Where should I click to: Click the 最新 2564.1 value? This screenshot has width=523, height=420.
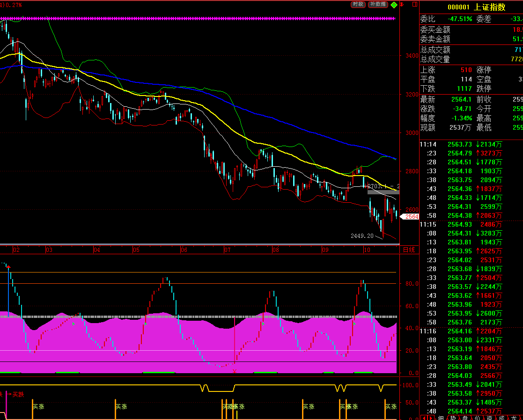(x=461, y=99)
